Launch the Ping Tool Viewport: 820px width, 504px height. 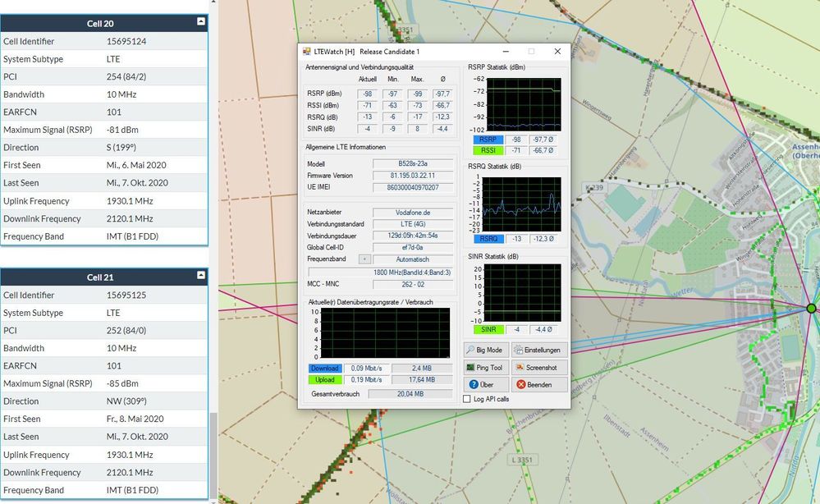tap(487, 368)
